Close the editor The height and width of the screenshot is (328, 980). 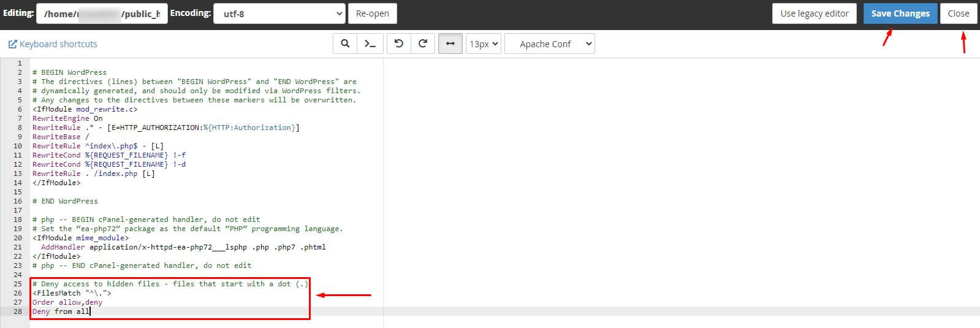[959, 13]
